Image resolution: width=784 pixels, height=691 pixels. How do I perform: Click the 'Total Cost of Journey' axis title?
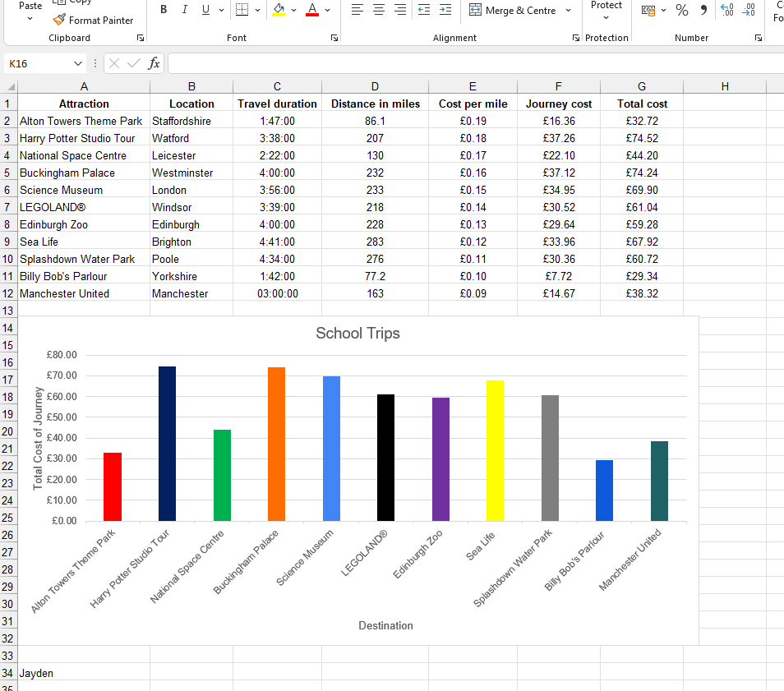[x=38, y=439]
